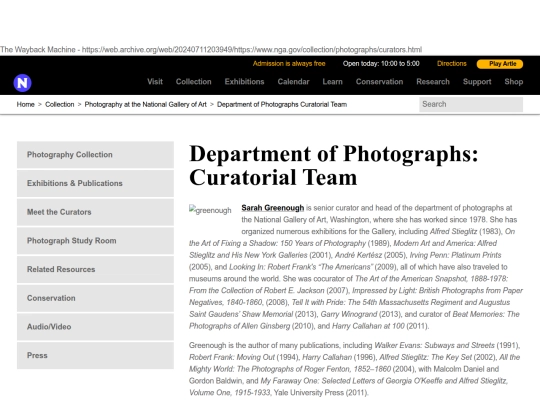The height and width of the screenshot is (405, 540).
Task: Open the Conservation menu in the top navigation
Action: (379, 82)
